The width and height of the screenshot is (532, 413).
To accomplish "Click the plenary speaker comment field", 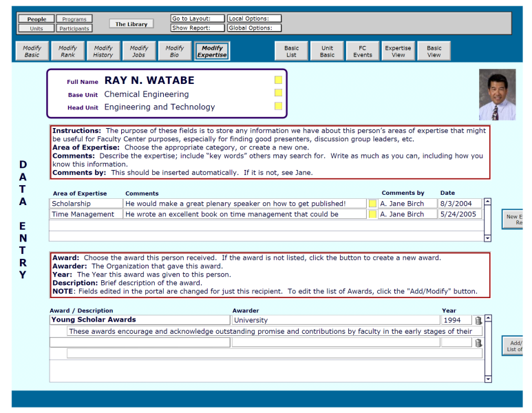I will tap(245, 204).
